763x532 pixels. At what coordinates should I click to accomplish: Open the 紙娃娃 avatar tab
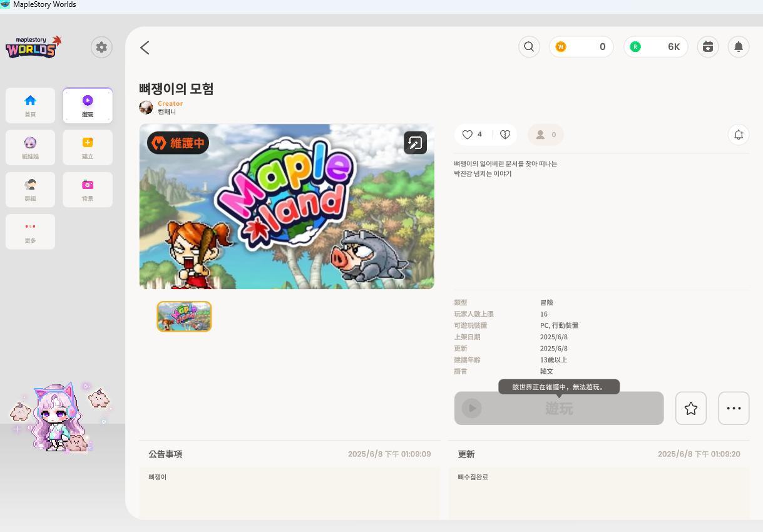[x=30, y=148]
